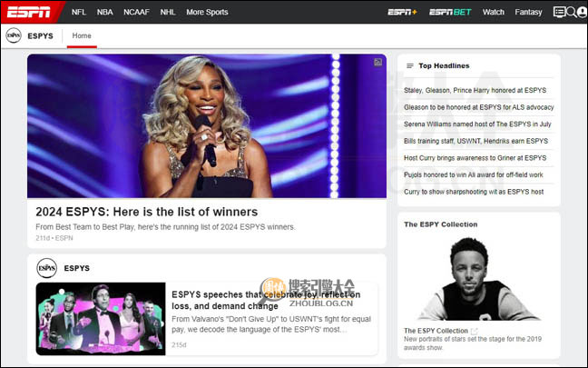Open the NCAAF menu

coord(136,12)
